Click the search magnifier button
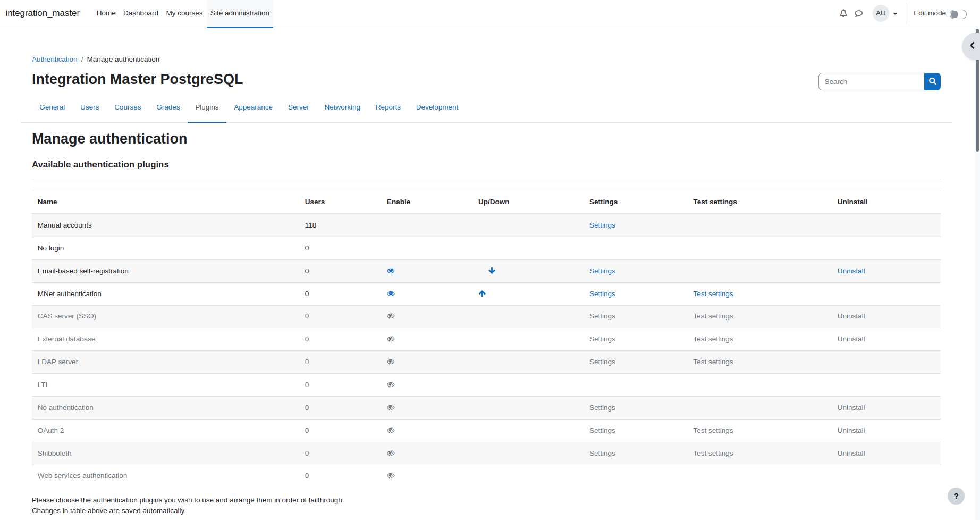Viewport: 980px width, 520px height. (x=932, y=81)
